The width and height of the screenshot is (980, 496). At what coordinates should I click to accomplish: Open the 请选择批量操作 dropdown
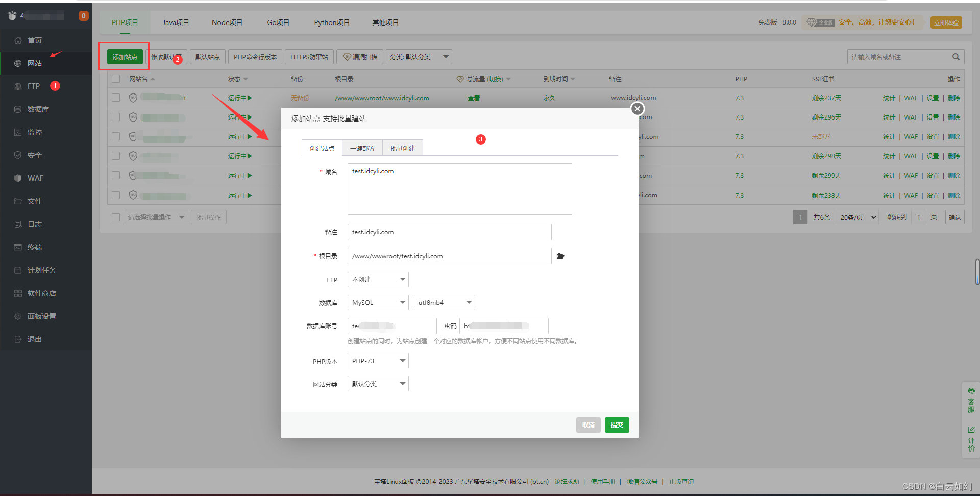coord(156,217)
